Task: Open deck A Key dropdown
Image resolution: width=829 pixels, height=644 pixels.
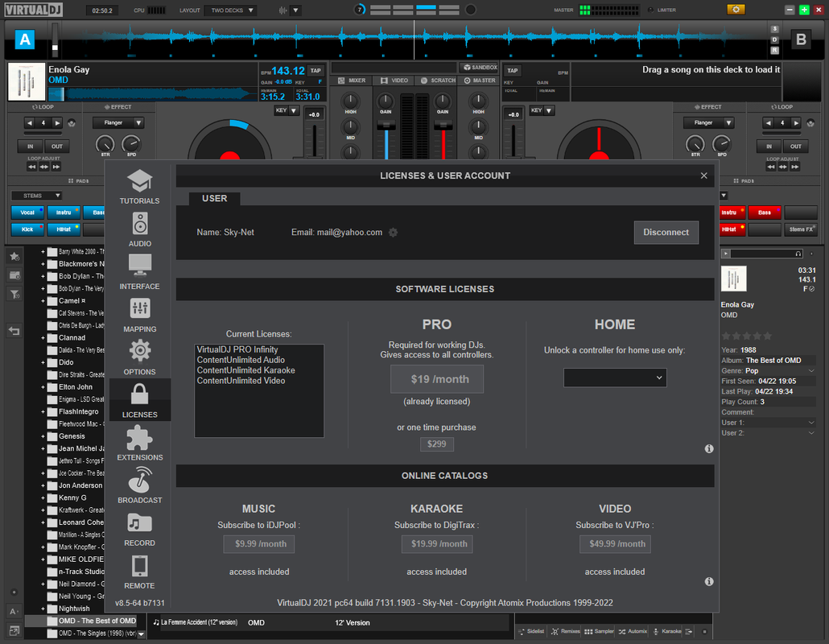Action: (287, 110)
